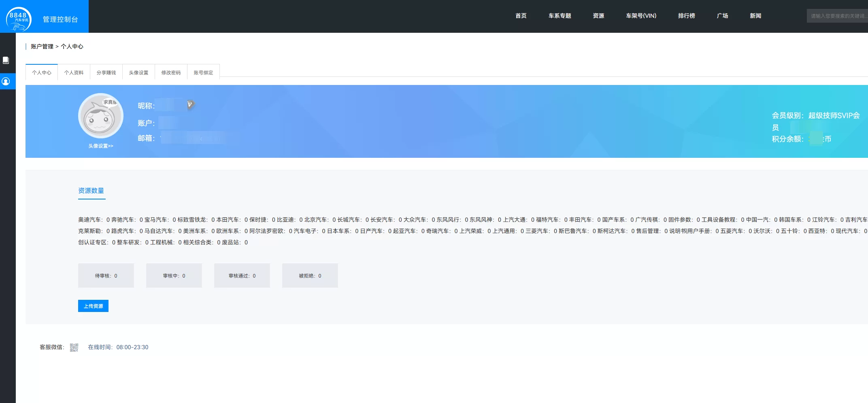Click the 相关综合类 resource count
This screenshot has height=403, width=868.
(x=202, y=242)
